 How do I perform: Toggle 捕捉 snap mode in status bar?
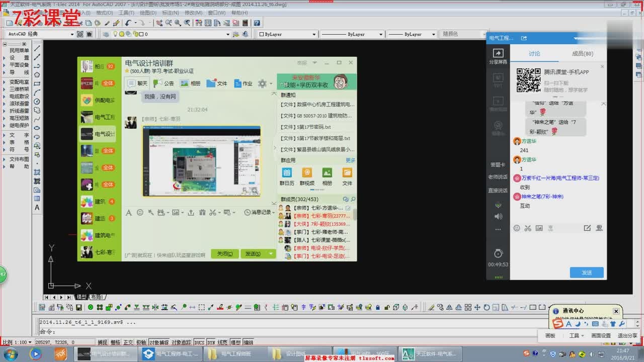102,342
